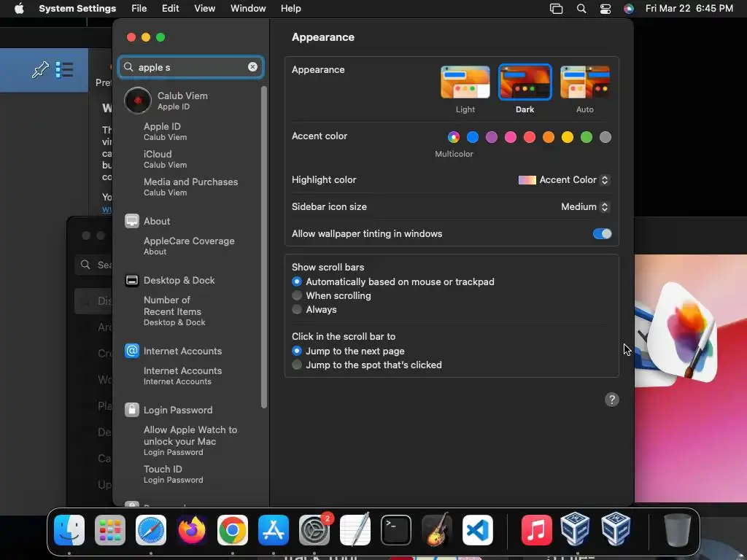Launch Safari from the Dock
This screenshot has height=560, width=747.
tap(151, 530)
